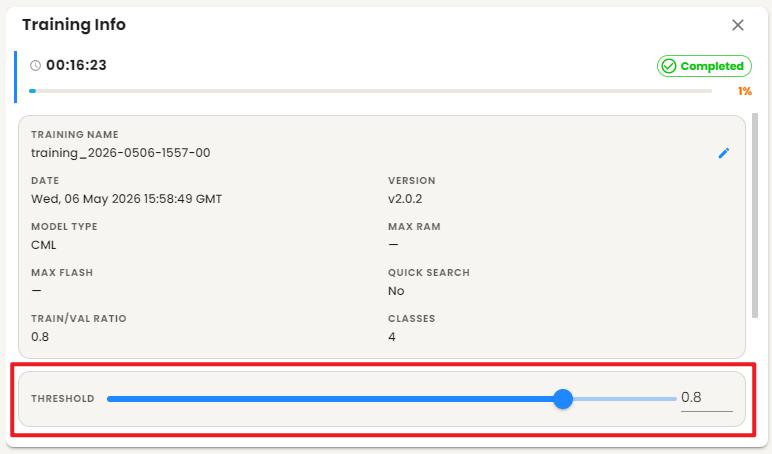Click the MAX RAM label

(x=414, y=227)
